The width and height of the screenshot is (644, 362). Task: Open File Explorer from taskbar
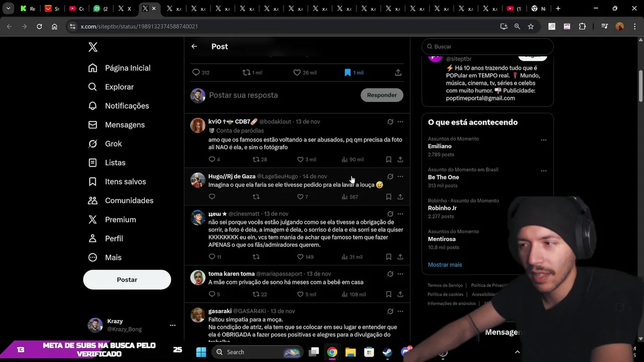pyautogui.click(x=351, y=352)
